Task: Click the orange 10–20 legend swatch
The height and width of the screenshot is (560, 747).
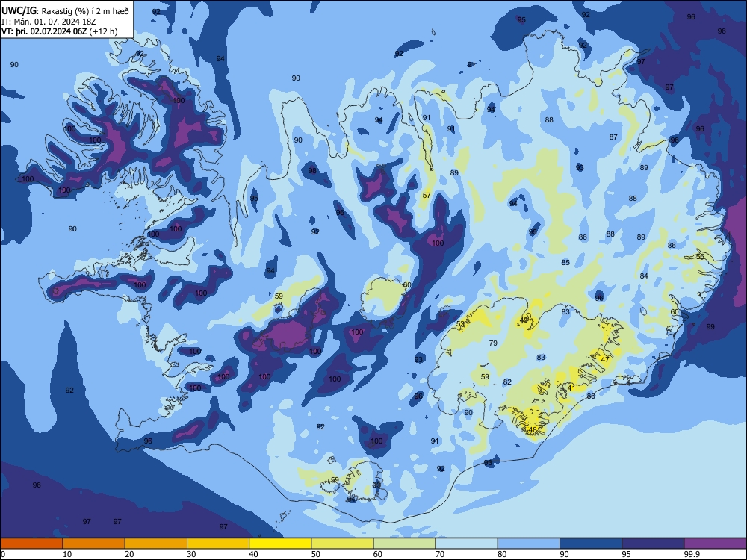Action: coord(94,544)
